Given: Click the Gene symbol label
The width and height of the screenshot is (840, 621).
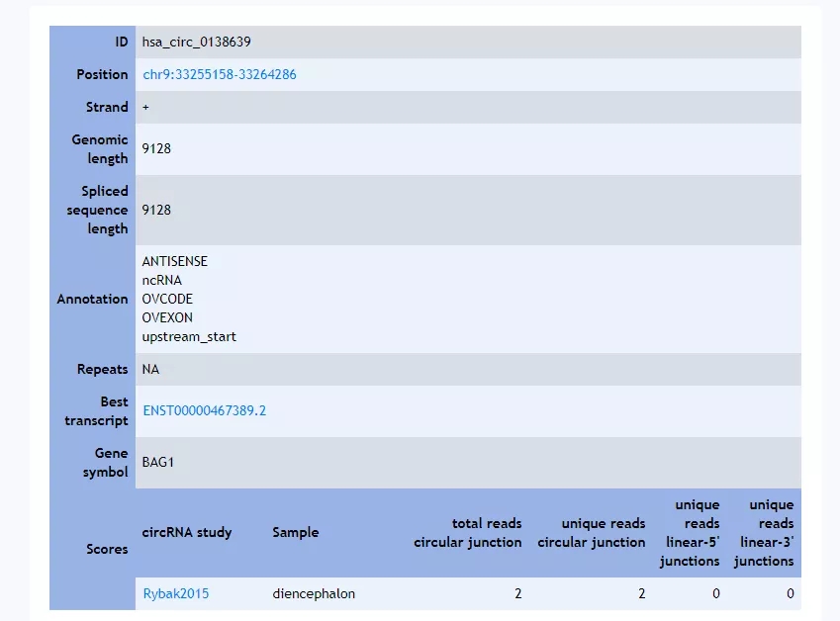Looking at the screenshot, I should [106, 463].
